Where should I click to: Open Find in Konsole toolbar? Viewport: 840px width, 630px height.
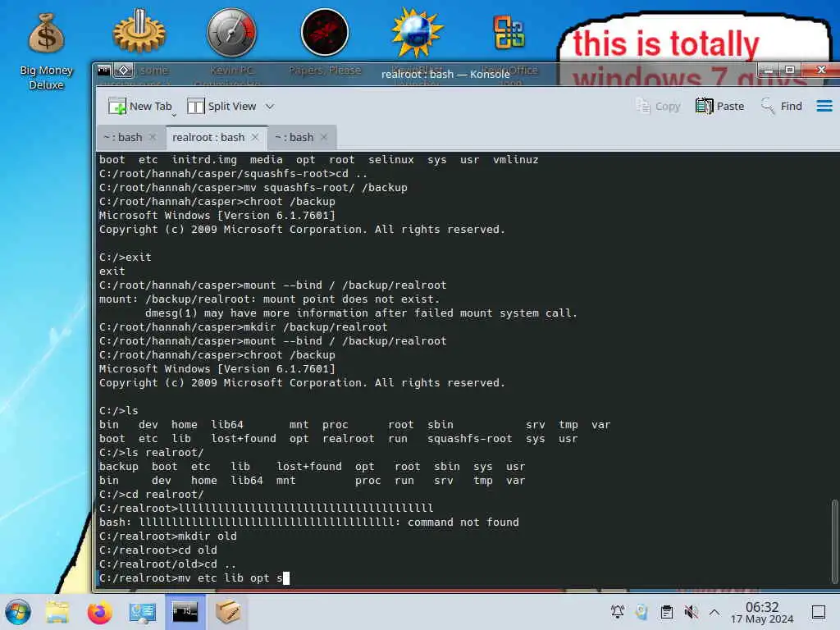pos(782,106)
